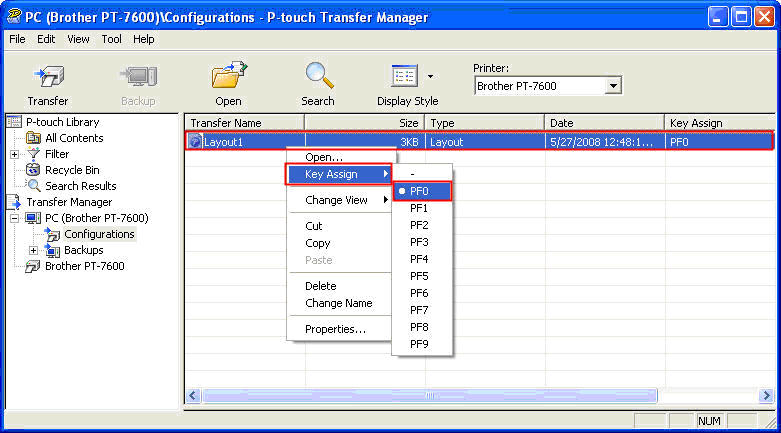Click the Display Style icon

pyautogui.click(x=404, y=76)
